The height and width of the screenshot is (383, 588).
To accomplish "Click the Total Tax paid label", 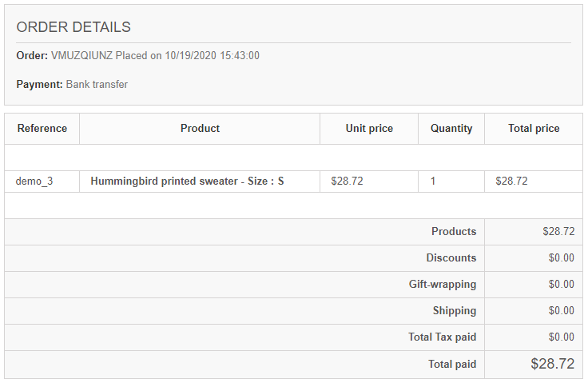I will tap(442, 337).
